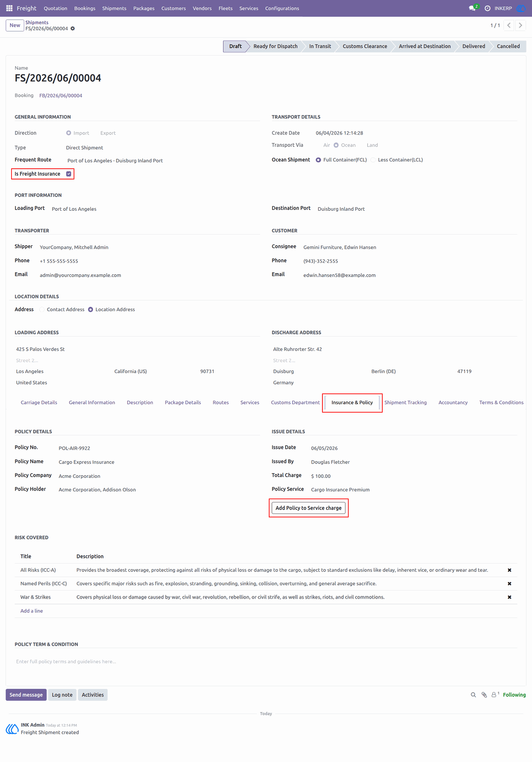532x762 pixels.
Task: Click Add Policy to Service charge button
Action: pyautogui.click(x=308, y=508)
